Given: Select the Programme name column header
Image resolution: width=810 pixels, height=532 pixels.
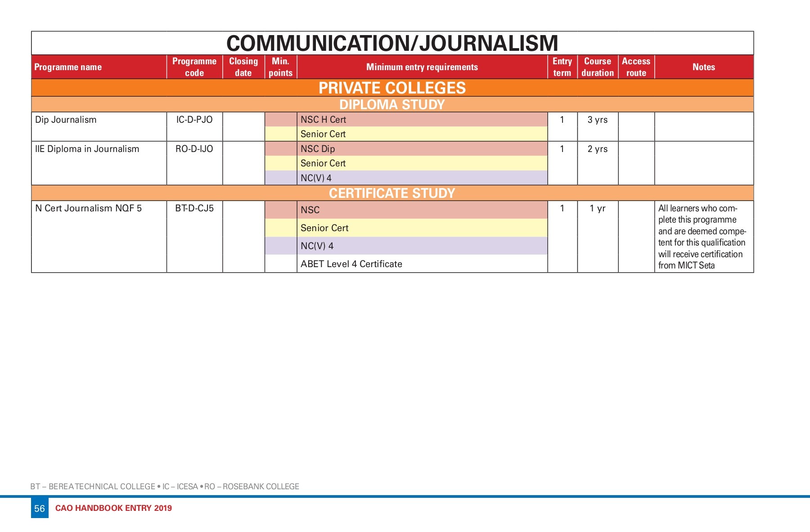Looking at the screenshot, I should tap(68, 67).
